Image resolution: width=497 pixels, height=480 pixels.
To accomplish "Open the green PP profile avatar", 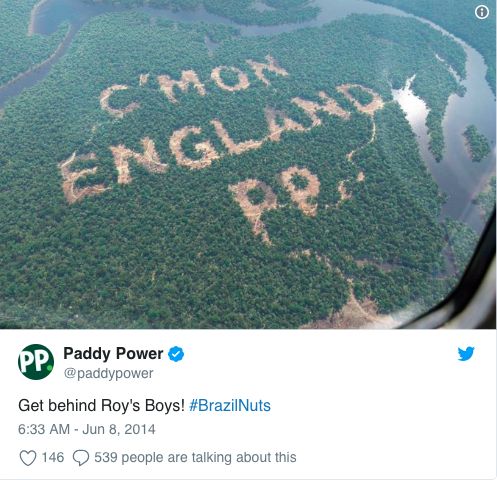I will coord(36,362).
